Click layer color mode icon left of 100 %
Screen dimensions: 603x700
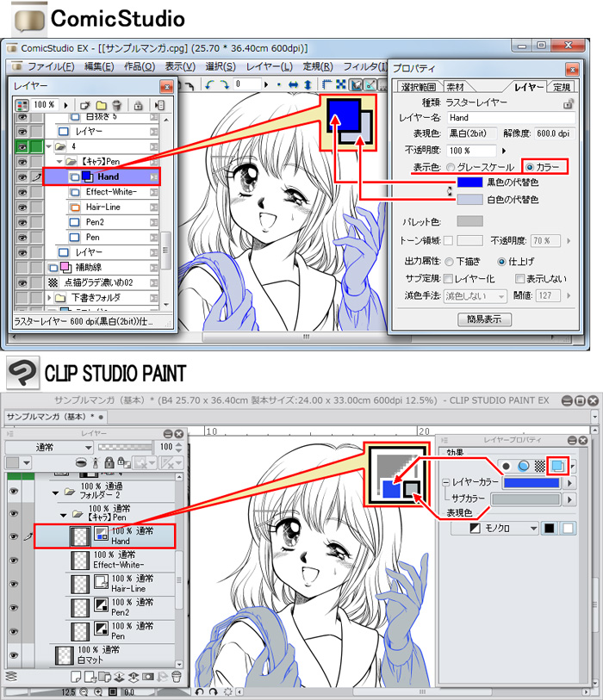pos(22,105)
